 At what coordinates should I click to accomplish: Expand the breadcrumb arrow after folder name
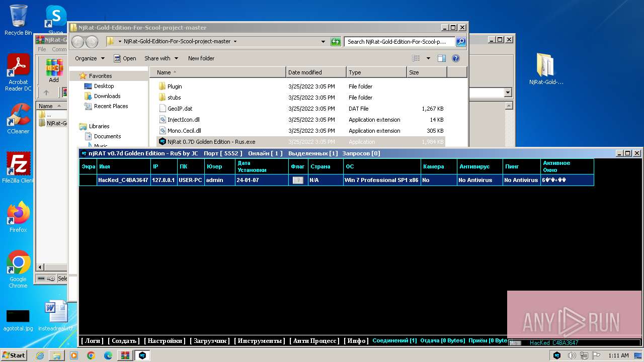[x=235, y=42]
